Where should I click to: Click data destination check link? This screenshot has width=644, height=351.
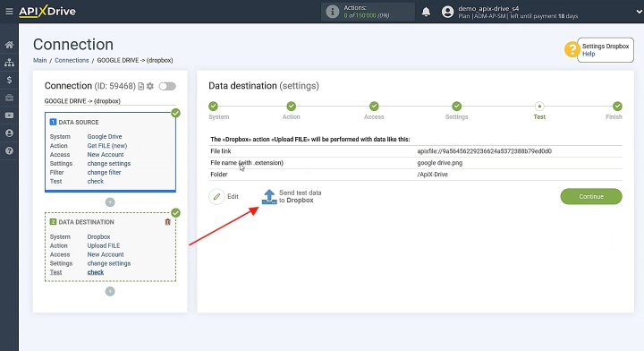pos(96,272)
